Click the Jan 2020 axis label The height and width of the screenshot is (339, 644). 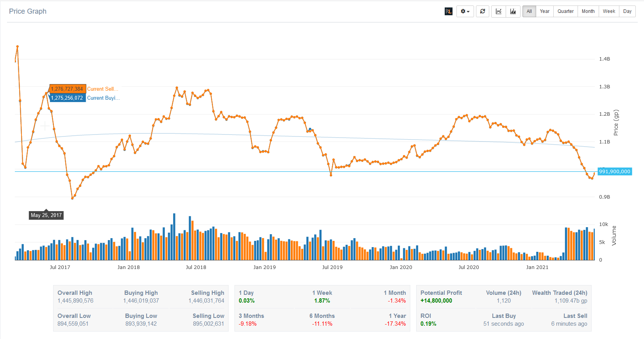[401, 267]
